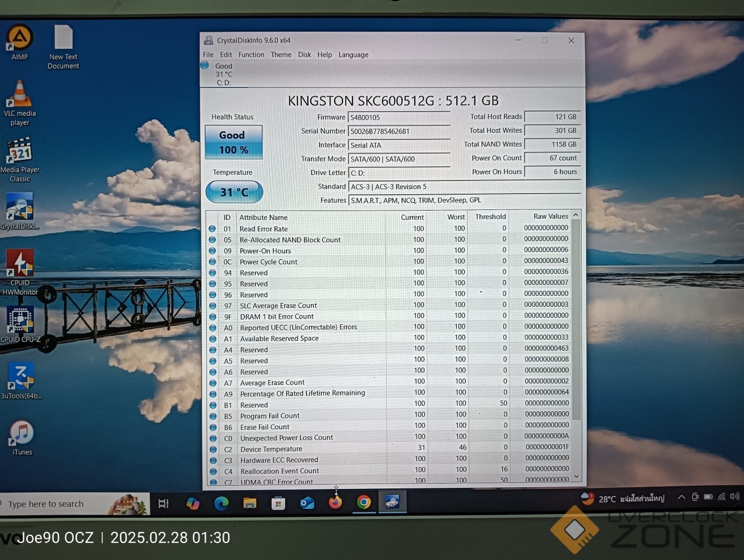Select the Re-Allocated NAND Block Count row

pos(389,240)
